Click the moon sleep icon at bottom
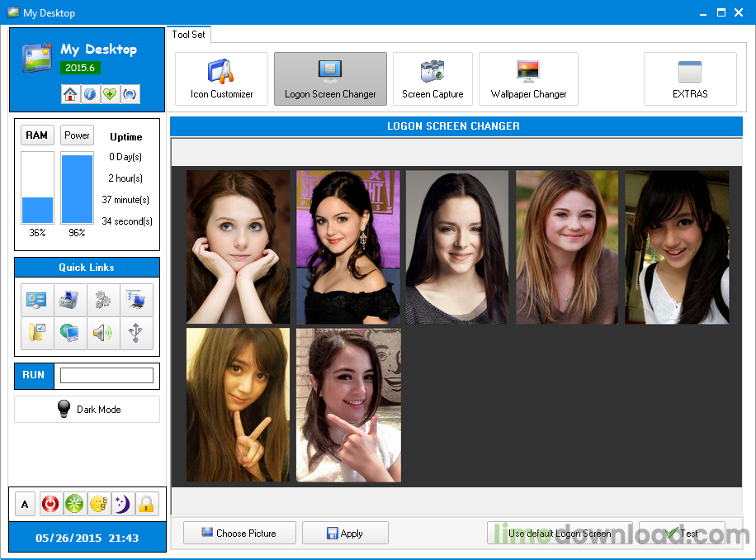Image resolution: width=756 pixels, height=560 pixels. click(x=122, y=504)
